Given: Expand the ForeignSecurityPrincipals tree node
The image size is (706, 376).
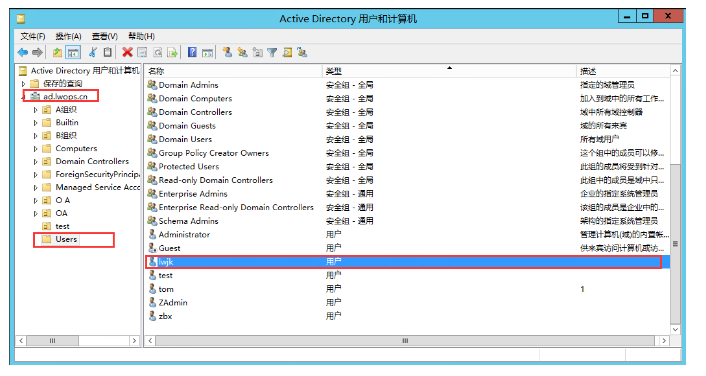Looking at the screenshot, I should [36, 174].
